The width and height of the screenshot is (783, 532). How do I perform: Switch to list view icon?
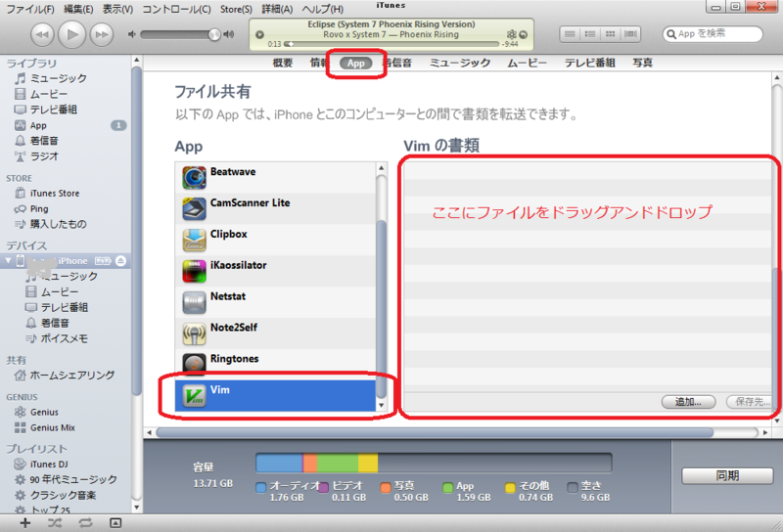[x=570, y=34]
